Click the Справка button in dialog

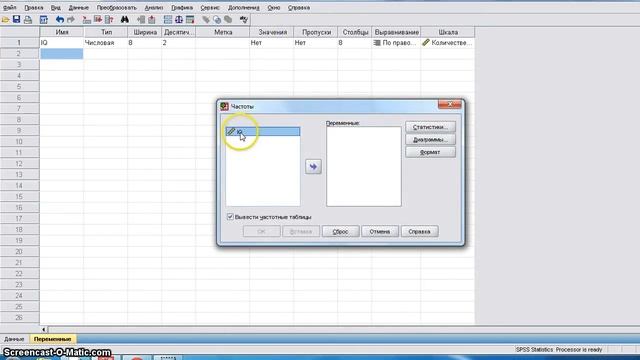[419, 231]
